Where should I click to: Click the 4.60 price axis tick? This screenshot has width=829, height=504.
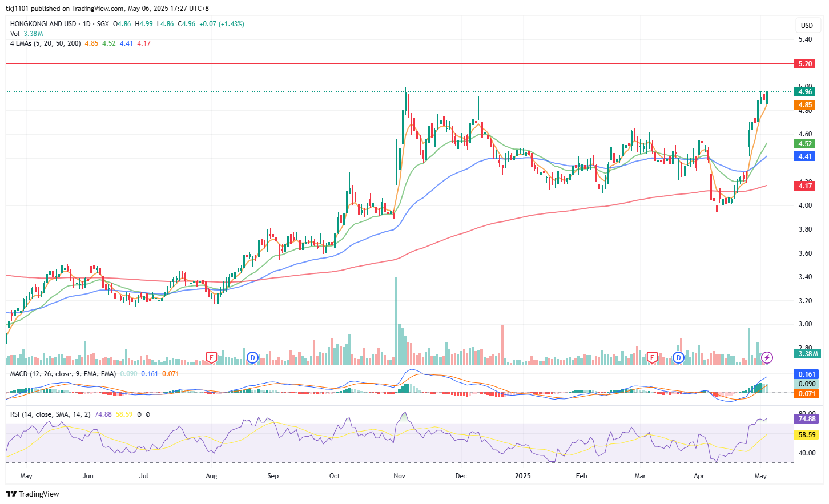click(805, 134)
